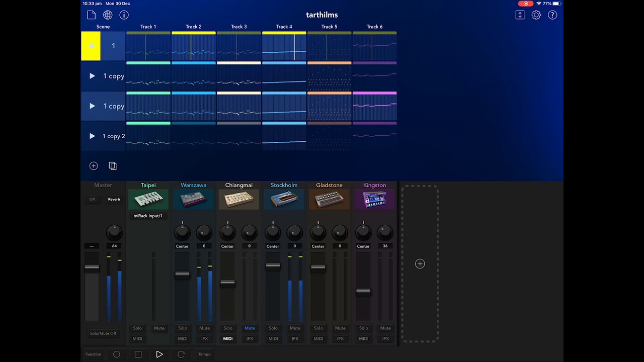Adjust Kingston send knob showing 36
644x362 pixels.
pos(385,232)
